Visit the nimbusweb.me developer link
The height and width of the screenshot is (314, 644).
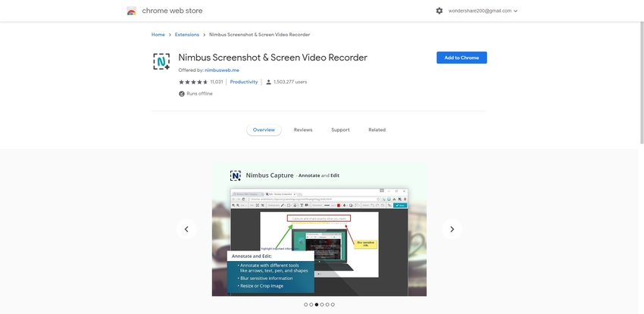(x=222, y=70)
